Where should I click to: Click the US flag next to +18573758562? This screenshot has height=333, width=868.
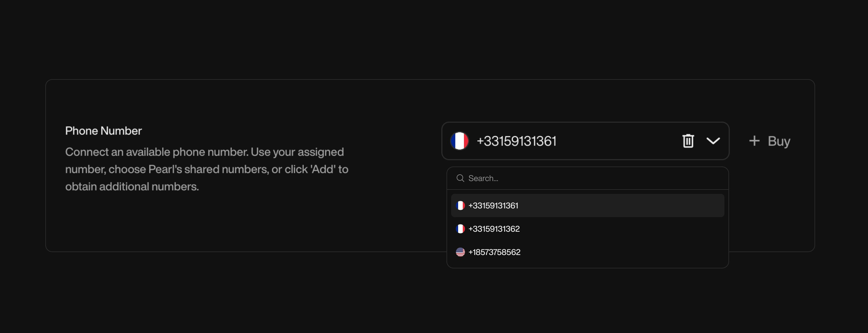[x=460, y=252]
